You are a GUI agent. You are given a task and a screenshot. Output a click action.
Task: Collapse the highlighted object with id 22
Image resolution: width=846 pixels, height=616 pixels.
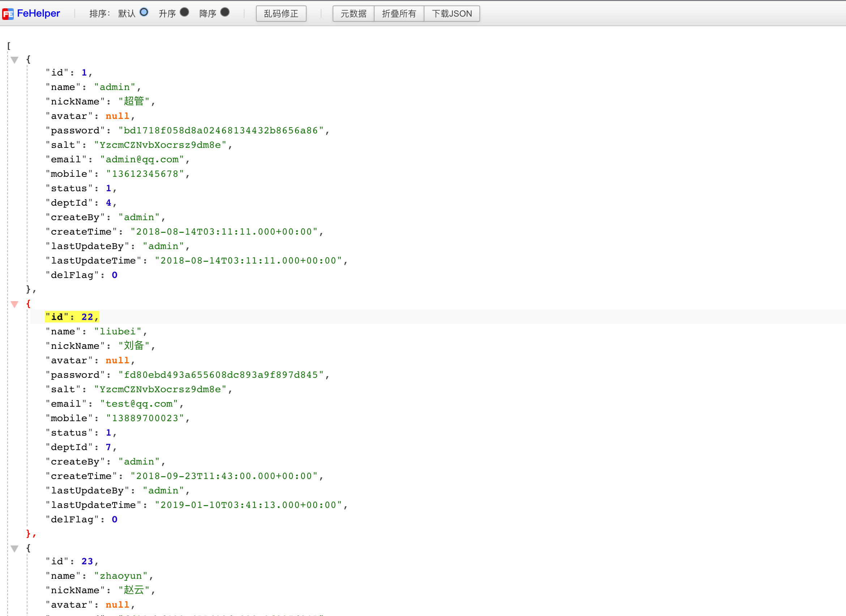[14, 304]
